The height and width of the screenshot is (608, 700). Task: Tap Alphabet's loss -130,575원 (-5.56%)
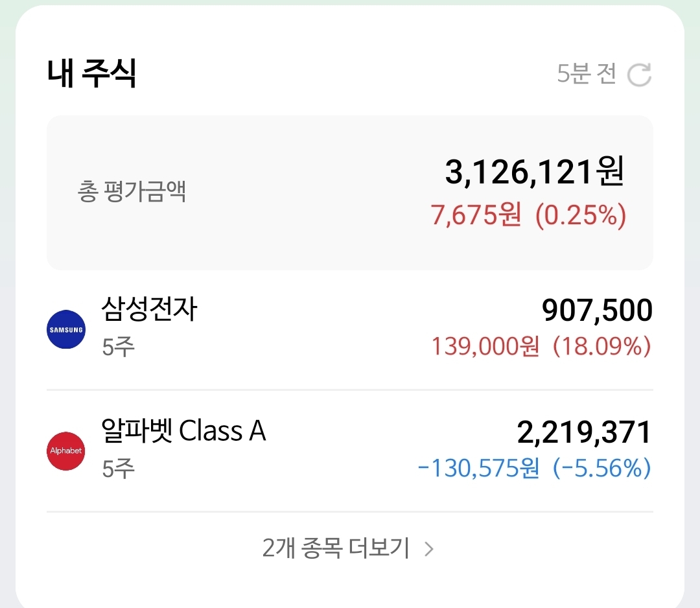(x=535, y=468)
